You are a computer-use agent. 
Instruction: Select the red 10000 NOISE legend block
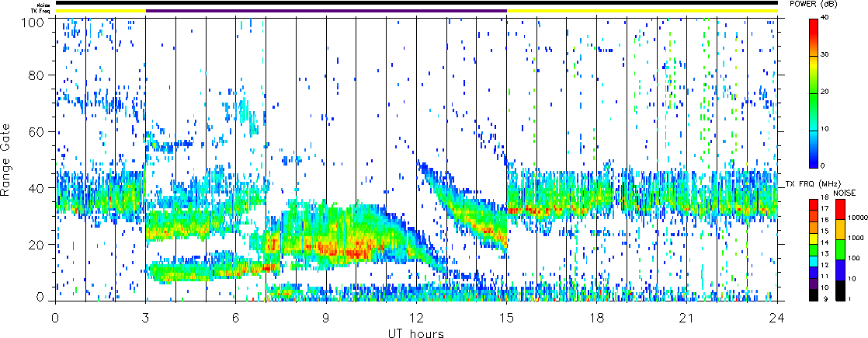coord(842,208)
